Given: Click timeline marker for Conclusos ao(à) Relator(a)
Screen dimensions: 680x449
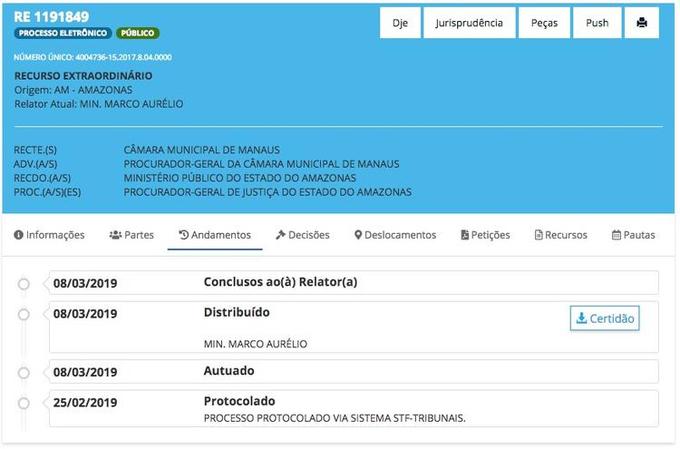Looking at the screenshot, I should (23, 284).
